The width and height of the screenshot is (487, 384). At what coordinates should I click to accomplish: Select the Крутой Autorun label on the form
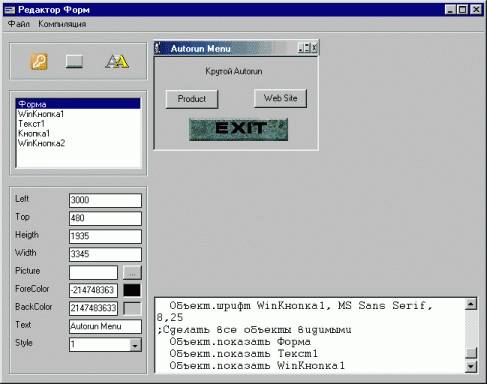(x=234, y=71)
